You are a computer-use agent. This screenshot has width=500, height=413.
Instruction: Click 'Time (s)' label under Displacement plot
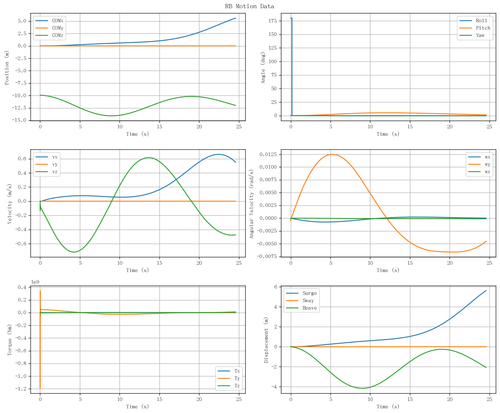(x=388, y=407)
